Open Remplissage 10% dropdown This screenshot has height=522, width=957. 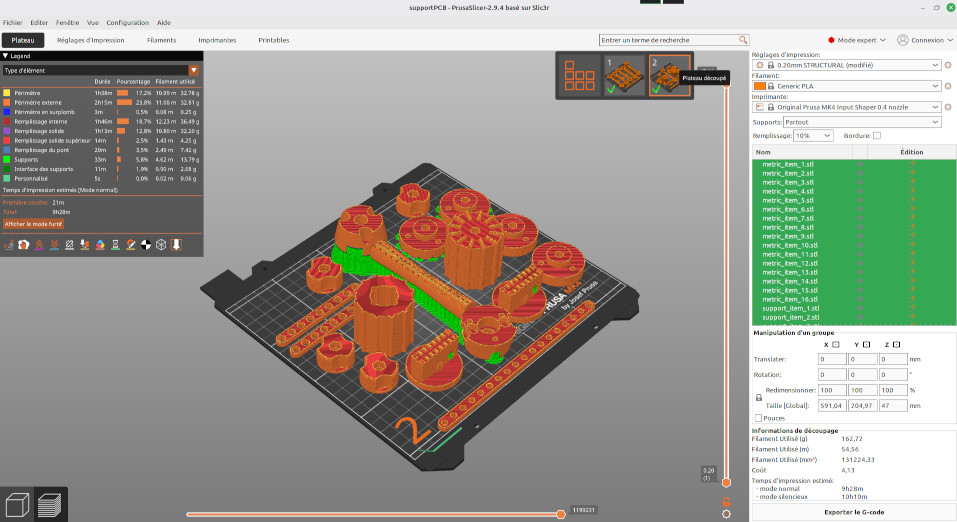[x=813, y=136]
